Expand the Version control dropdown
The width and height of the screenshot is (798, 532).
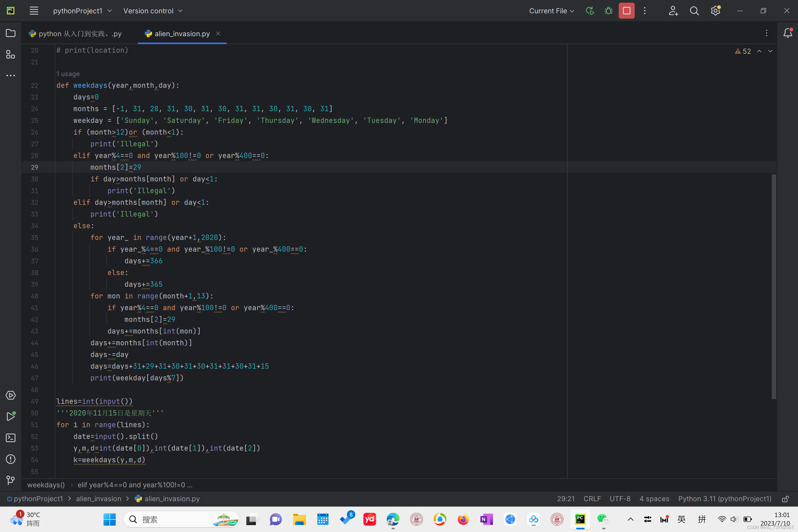[x=153, y=11]
